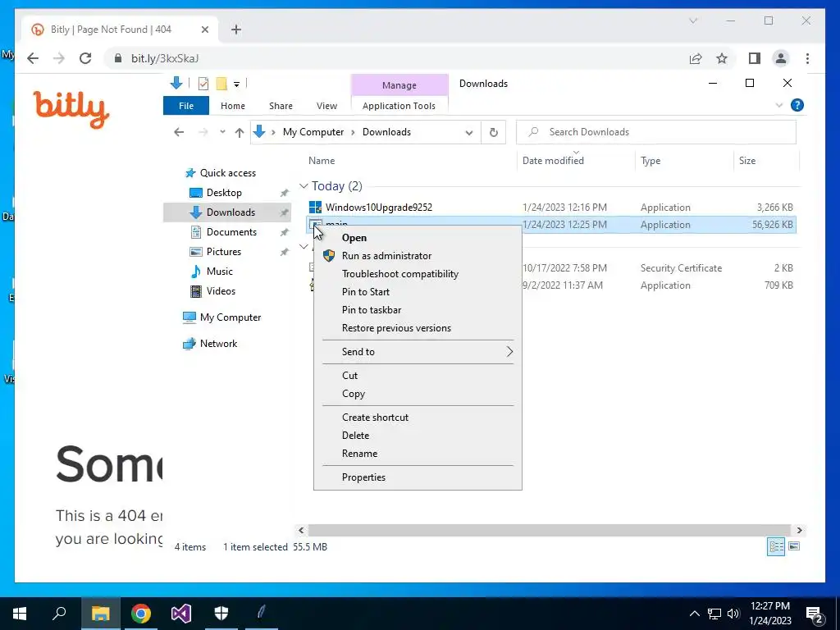The image size is (840, 630).
Task: Choose Run as administrator
Action: click(418, 256)
